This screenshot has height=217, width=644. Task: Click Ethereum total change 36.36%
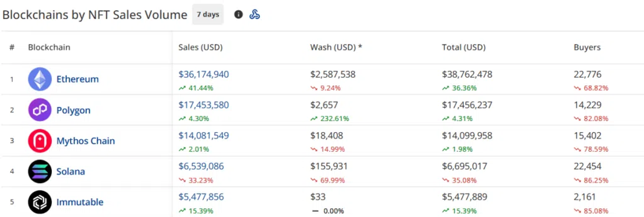(464, 88)
